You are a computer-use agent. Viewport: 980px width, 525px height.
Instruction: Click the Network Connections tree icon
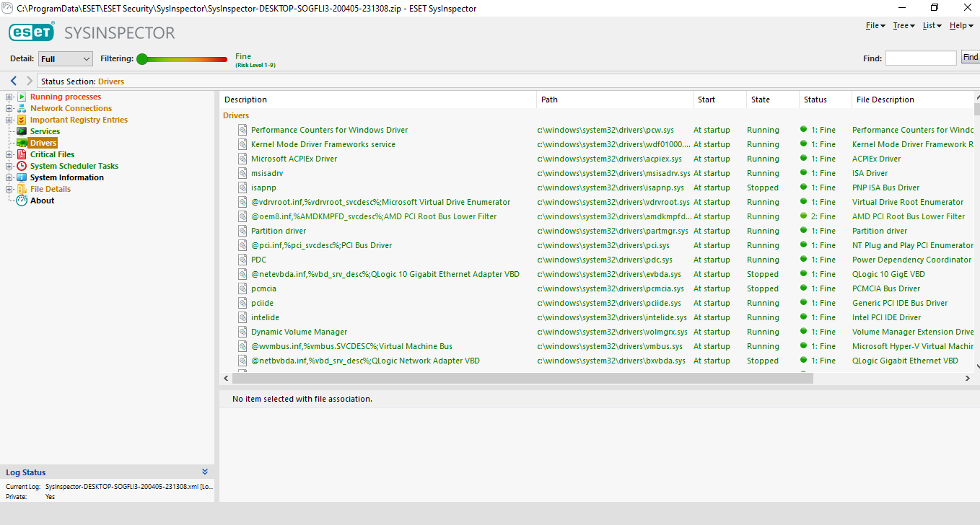pyautogui.click(x=22, y=108)
